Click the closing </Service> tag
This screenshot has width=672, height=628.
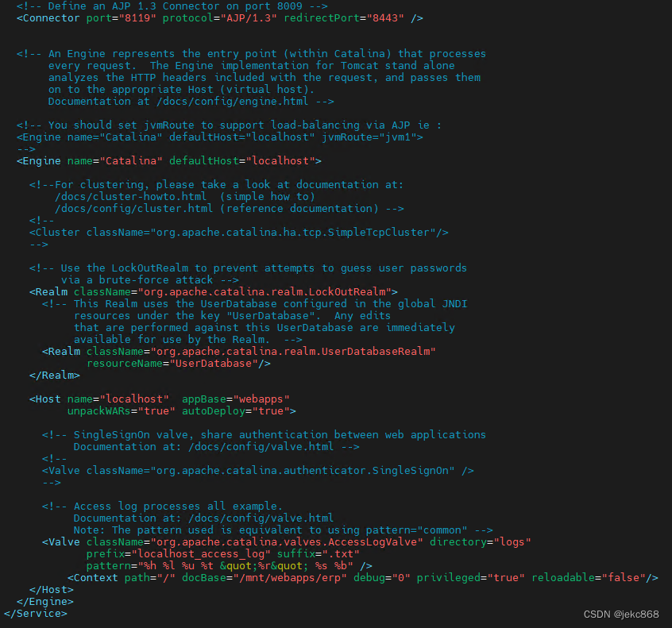click(x=36, y=614)
